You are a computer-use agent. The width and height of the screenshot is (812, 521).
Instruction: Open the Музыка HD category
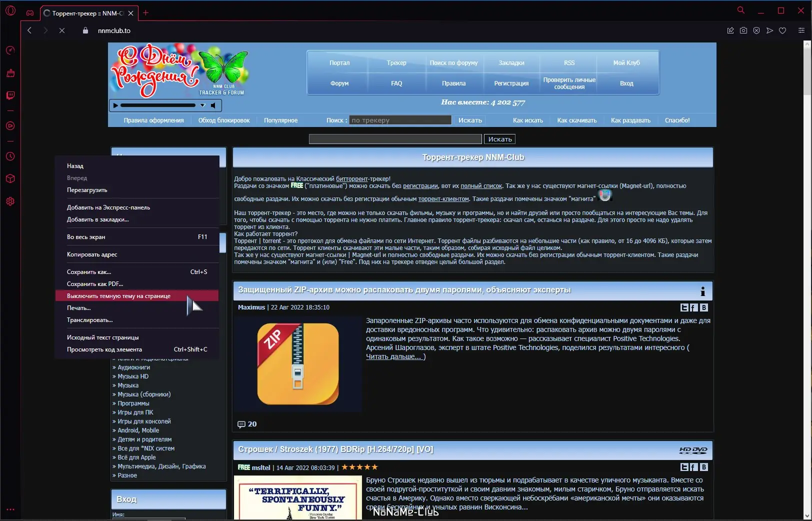(133, 376)
